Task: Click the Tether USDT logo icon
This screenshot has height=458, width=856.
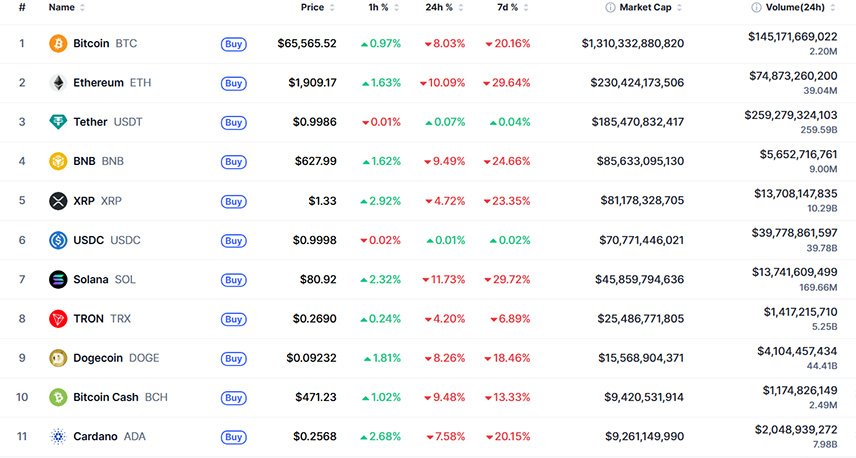Action: [58, 122]
